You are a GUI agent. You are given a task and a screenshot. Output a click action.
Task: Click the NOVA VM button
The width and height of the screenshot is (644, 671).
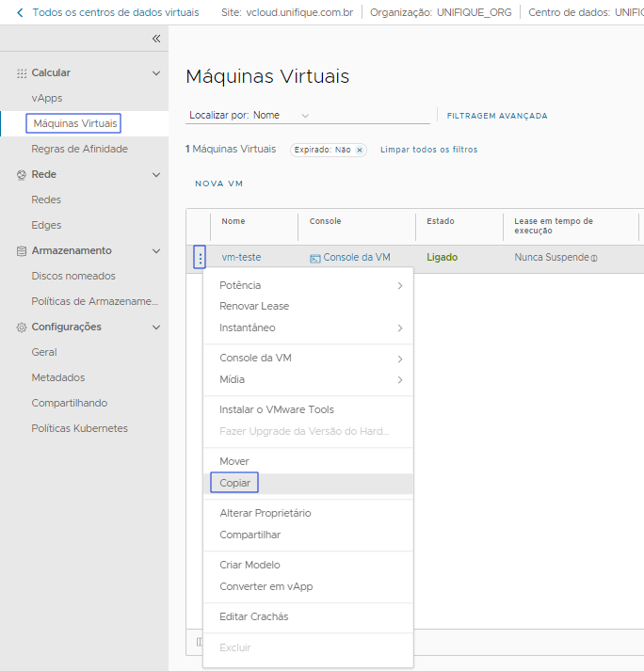(218, 184)
